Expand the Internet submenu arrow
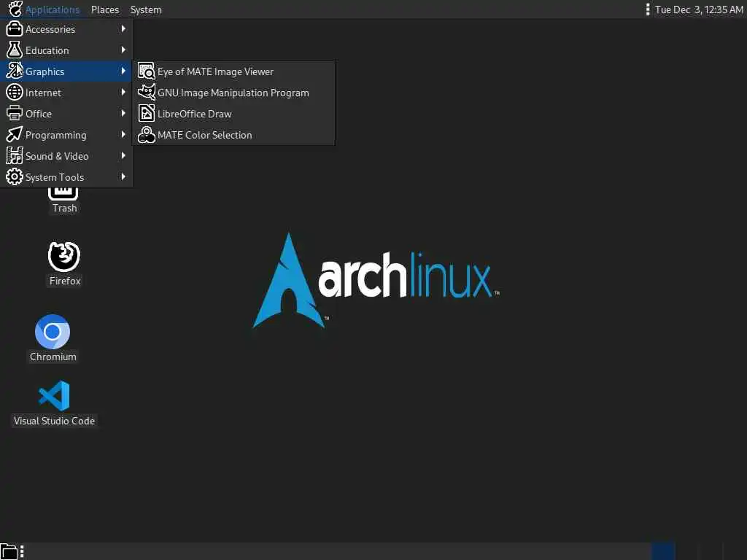This screenshot has height=560, width=747. pos(123,92)
